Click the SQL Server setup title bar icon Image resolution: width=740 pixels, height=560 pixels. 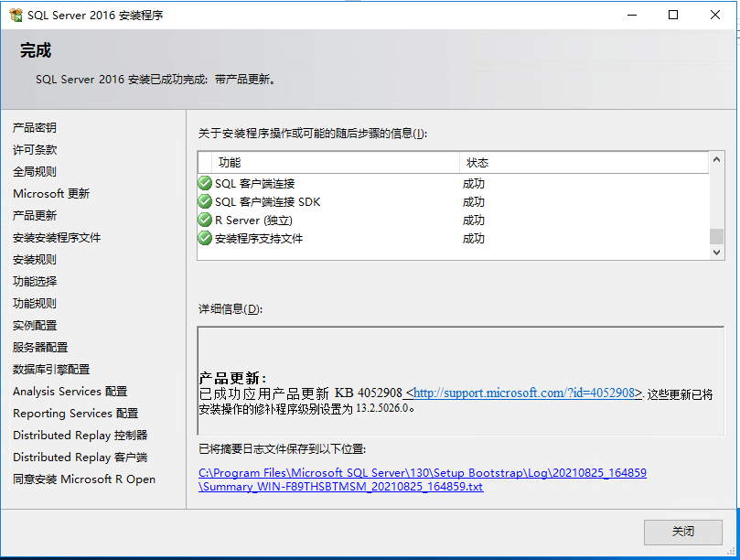[16, 16]
